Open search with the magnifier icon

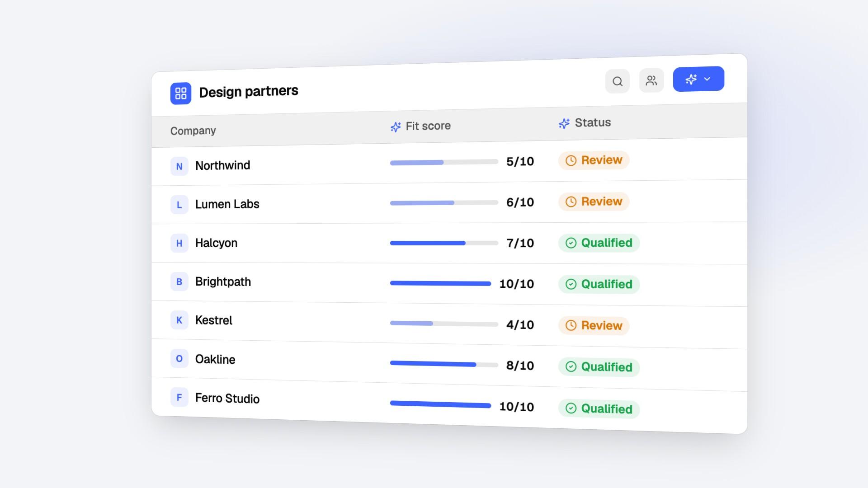pos(618,81)
